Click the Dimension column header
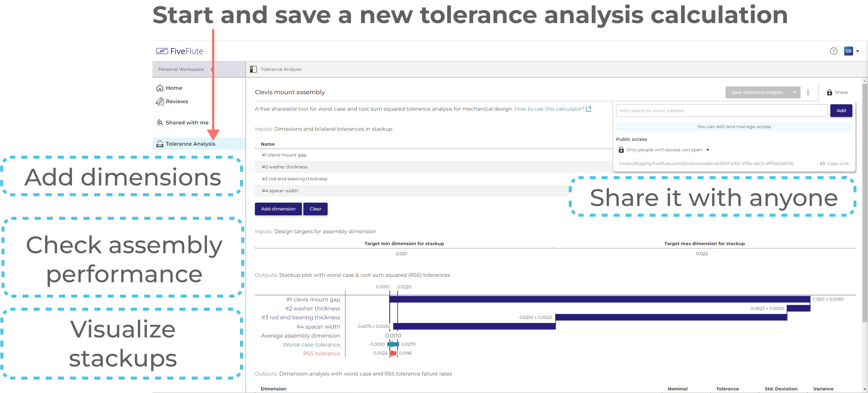 click(x=274, y=389)
